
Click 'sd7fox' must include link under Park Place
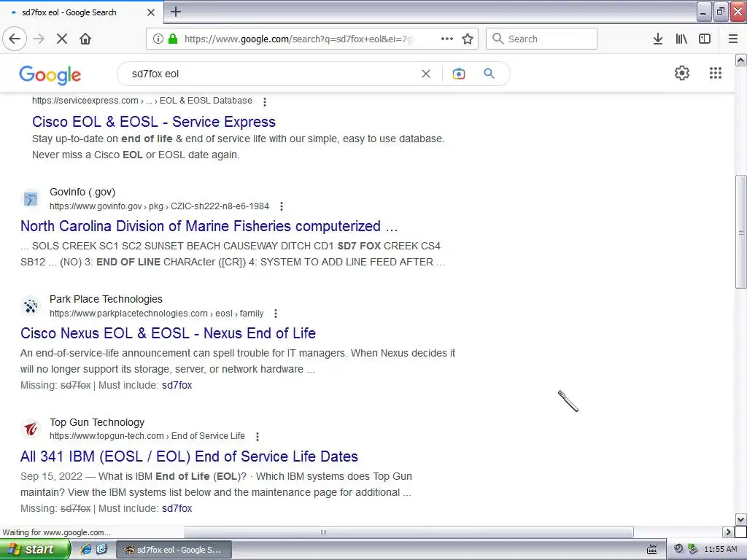tap(177, 385)
